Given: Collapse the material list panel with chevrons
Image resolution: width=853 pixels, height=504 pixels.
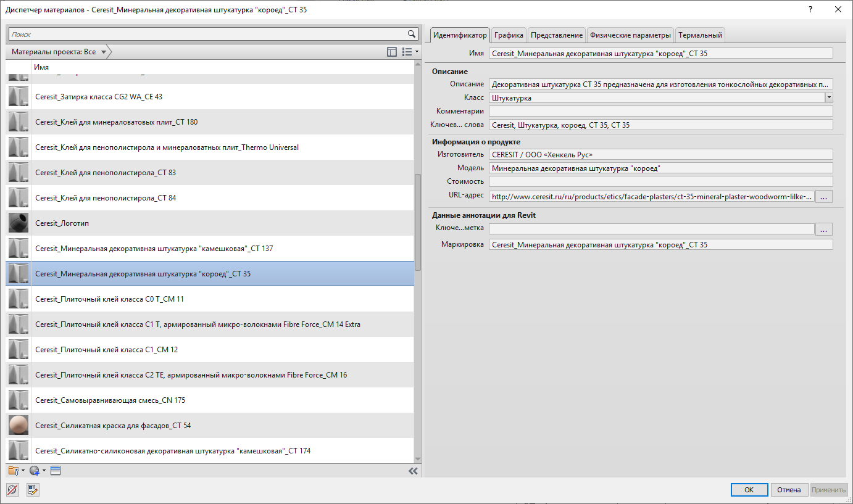Looking at the screenshot, I should [413, 471].
